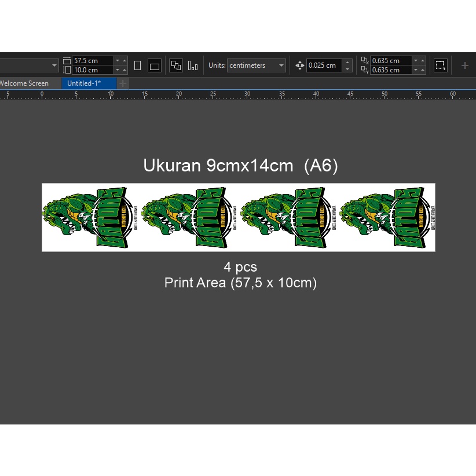Screen dimensions: 476x476
Task: Click the All Pages layout icon
Action: coord(176,65)
